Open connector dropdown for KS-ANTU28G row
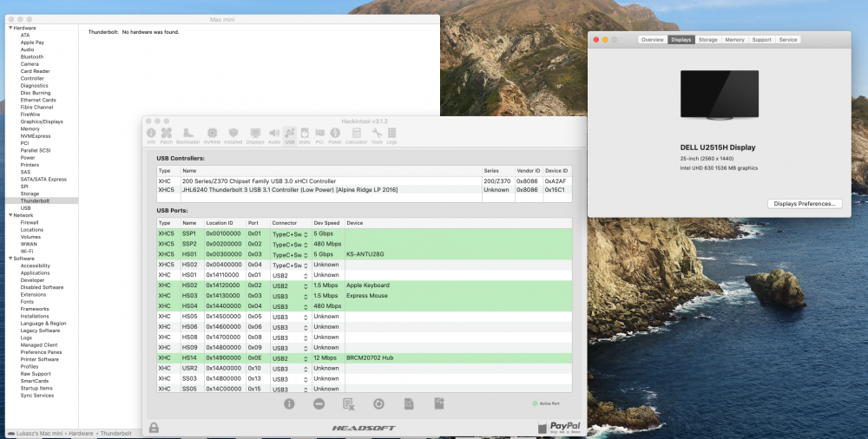The image size is (868, 439). [290, 255]
